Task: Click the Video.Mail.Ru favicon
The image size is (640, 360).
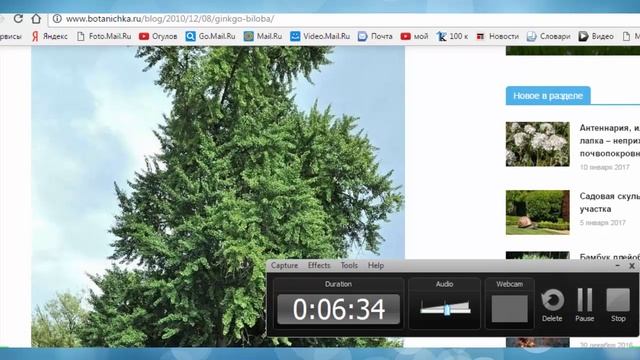Action: 295,36
